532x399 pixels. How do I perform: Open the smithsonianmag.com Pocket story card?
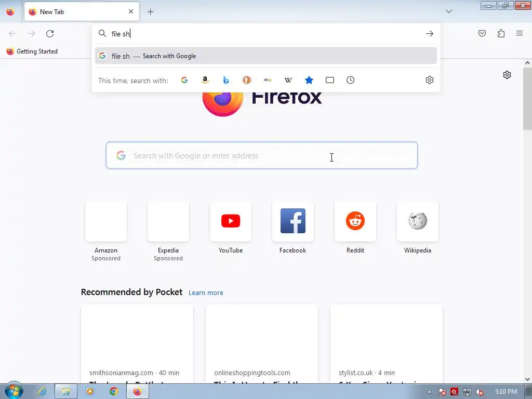click(137, 344)
